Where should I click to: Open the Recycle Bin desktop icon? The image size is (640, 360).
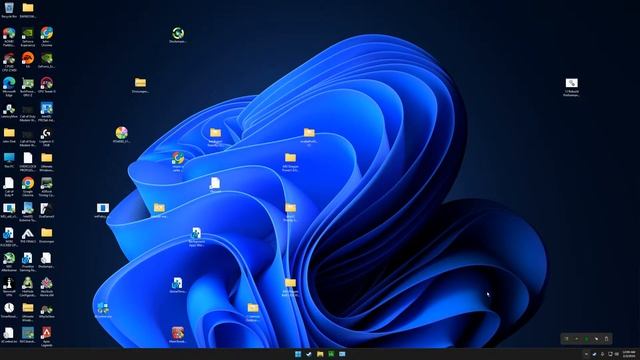coord(9,10)
